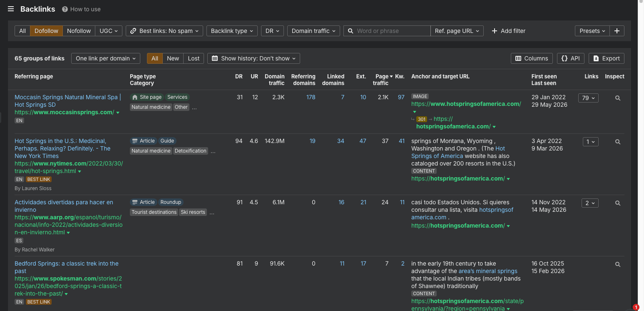
Task: Expand the Backlink type filter
Action: (x=232, y=31)
